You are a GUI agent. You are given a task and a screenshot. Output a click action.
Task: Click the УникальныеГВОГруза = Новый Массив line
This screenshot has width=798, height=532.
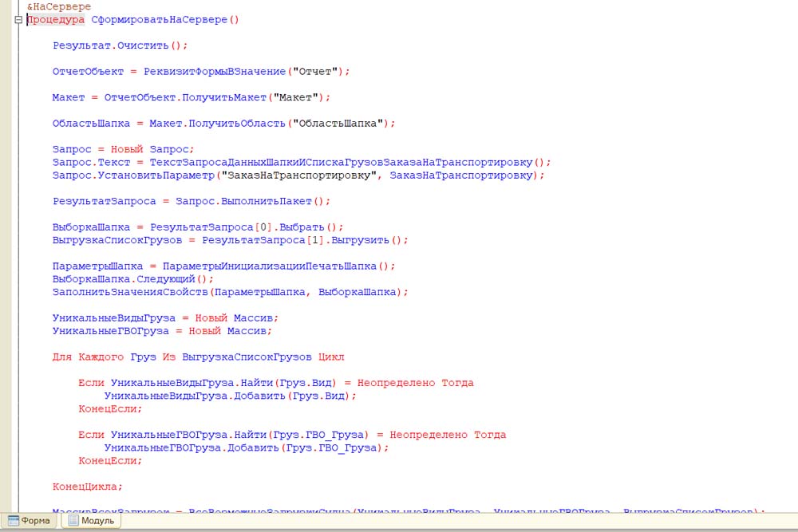(x=165, y=331)
